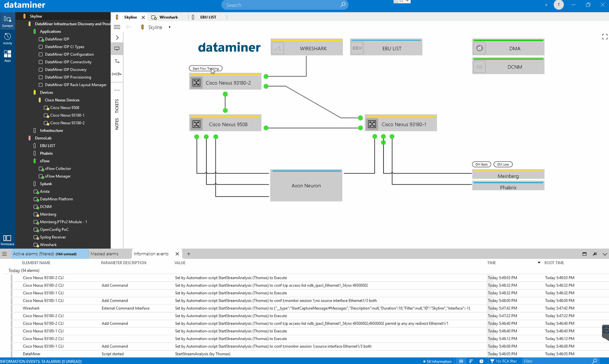Screen dimensions: 609x364
Task: Open alarm console hamburger menu
Action: [x=4, y=254]
